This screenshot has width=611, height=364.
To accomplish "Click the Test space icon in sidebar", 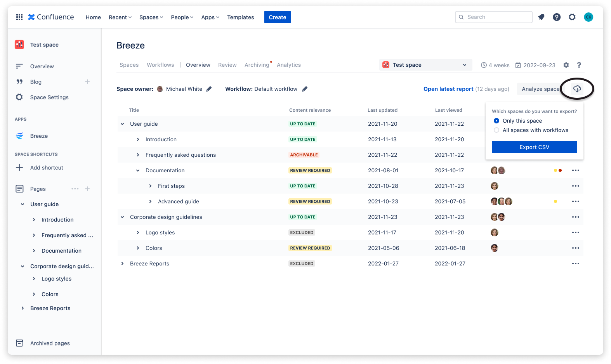I will click(19, 45).
